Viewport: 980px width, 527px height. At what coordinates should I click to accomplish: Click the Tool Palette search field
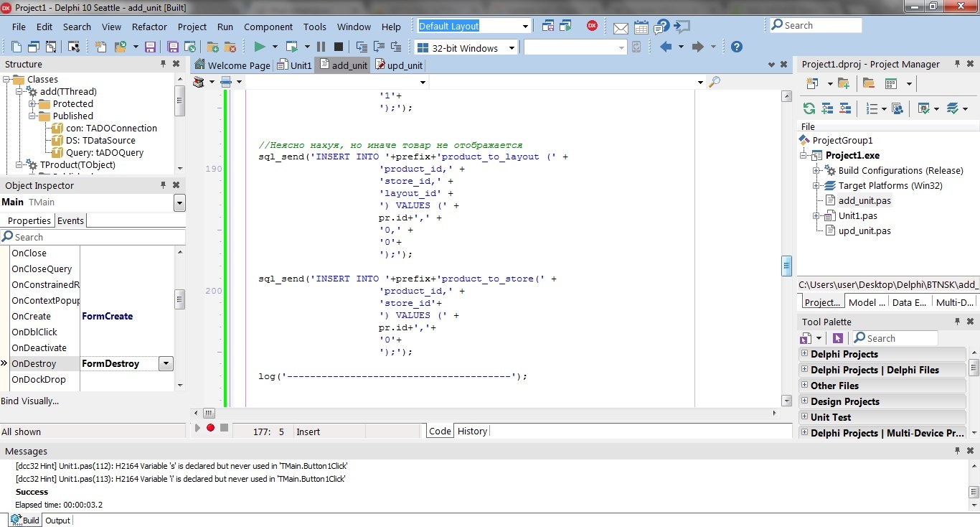[x=895, y=338]
